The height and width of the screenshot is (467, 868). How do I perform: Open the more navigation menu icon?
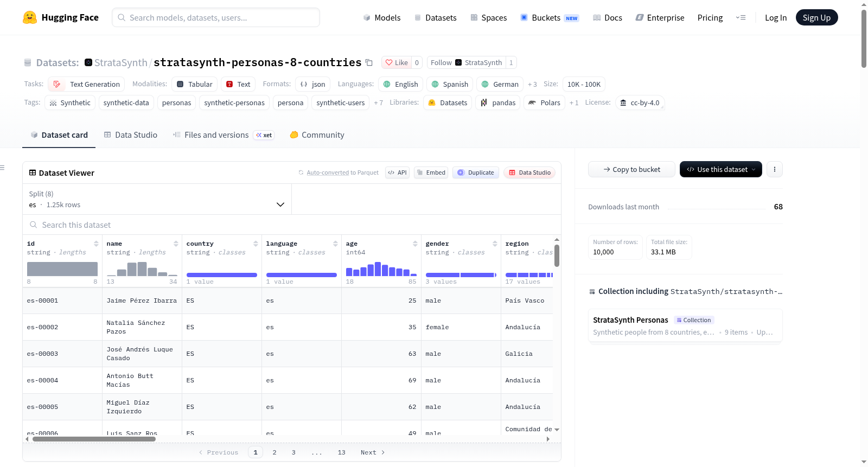741,17
